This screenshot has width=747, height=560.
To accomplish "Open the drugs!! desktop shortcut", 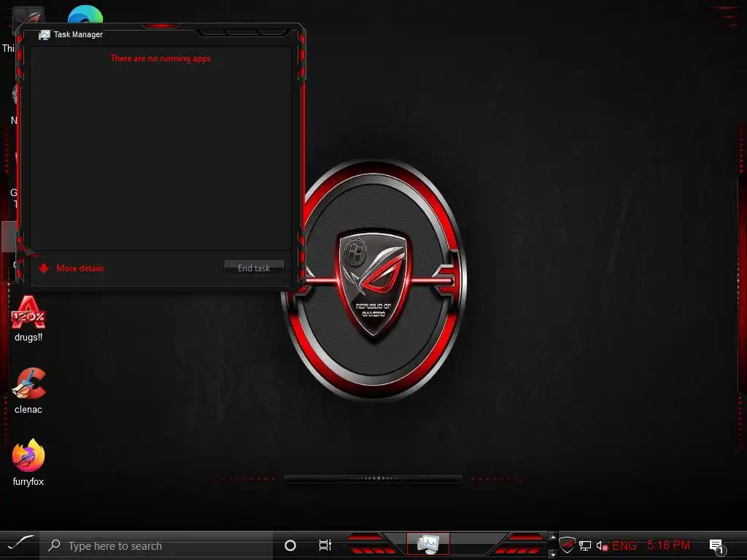I will pyautogui.click(x=28, y=319).
